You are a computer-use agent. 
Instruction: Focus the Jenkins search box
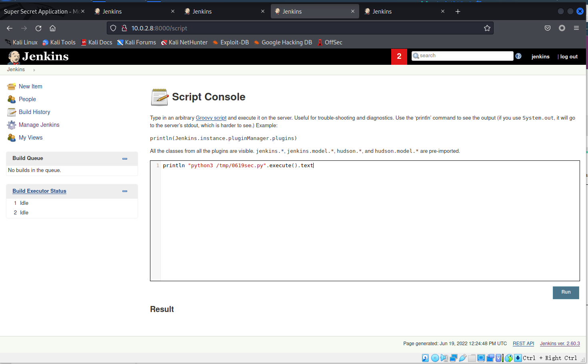[462, 56]
